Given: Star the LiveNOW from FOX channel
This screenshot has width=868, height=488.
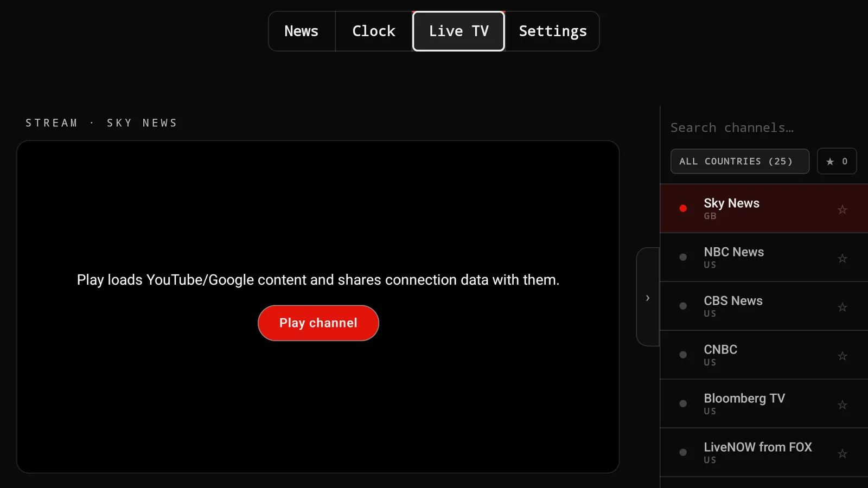Looking at the screenshot, I should point(842,453).
